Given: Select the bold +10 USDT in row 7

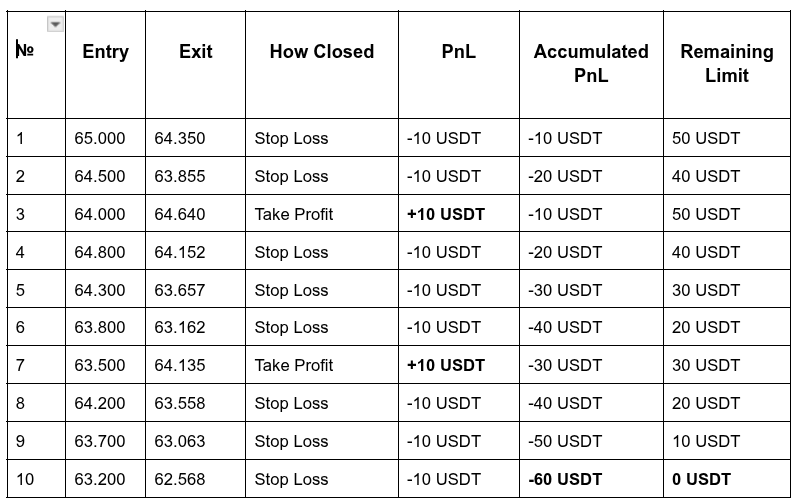Looking at the screenshot, I should tap(445, 365).
